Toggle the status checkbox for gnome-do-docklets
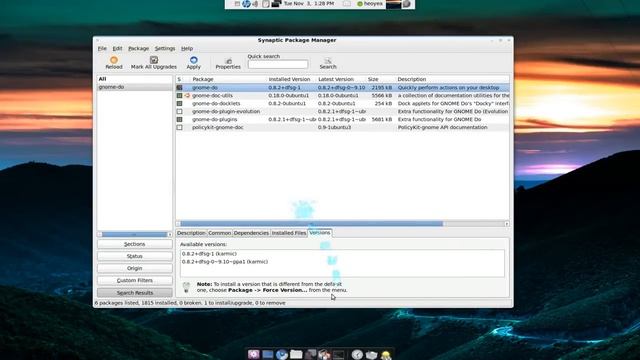Image resolution: width=640 pixels, height=360 pixels. [179, 103]
